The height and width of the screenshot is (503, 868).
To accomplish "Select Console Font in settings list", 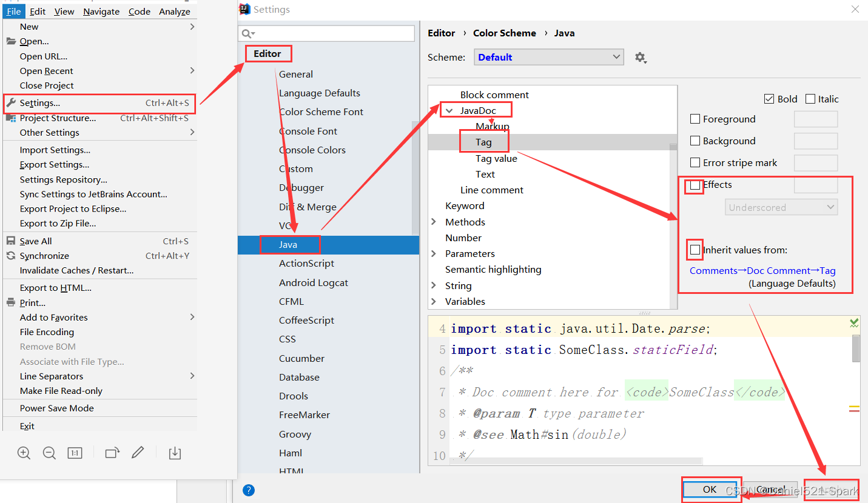I will [x=308, y=132].
